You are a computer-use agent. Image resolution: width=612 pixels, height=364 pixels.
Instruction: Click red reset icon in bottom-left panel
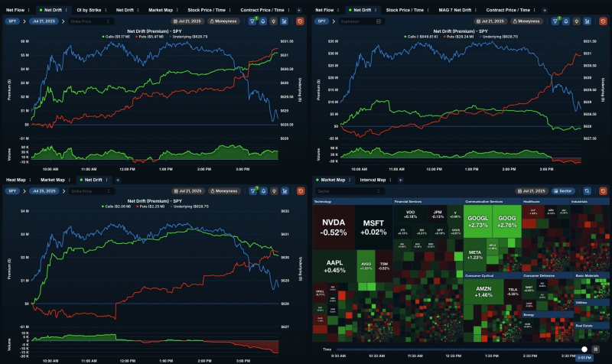tap(300, 191)
